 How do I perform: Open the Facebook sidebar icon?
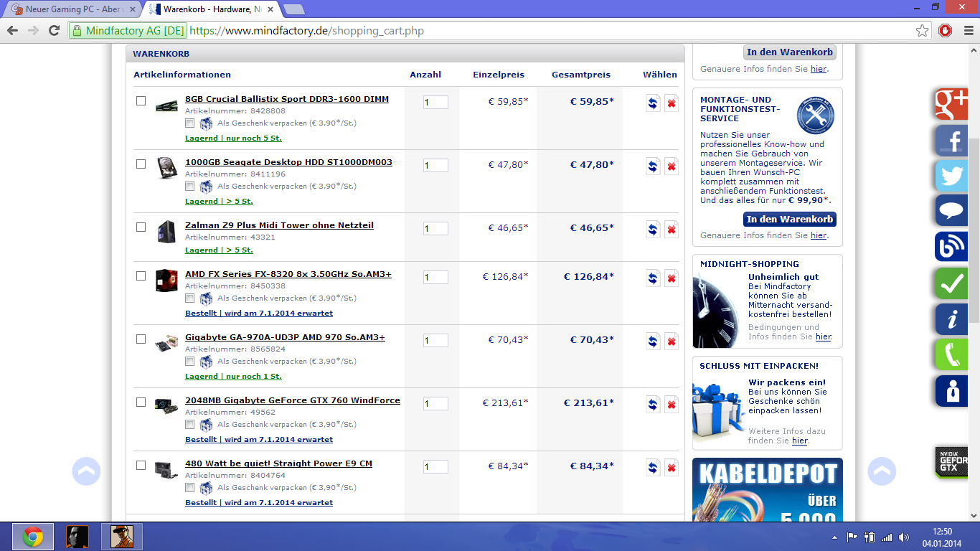(952, 141)
